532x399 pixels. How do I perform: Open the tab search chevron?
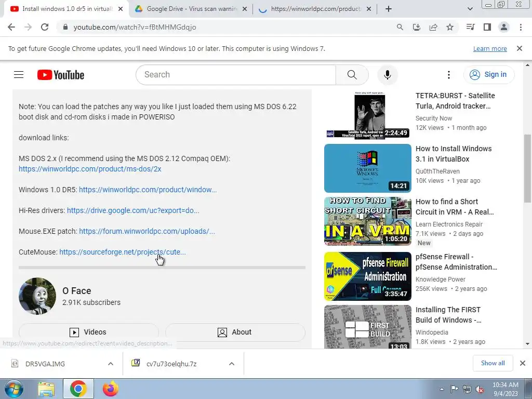(x=470, y=9)
